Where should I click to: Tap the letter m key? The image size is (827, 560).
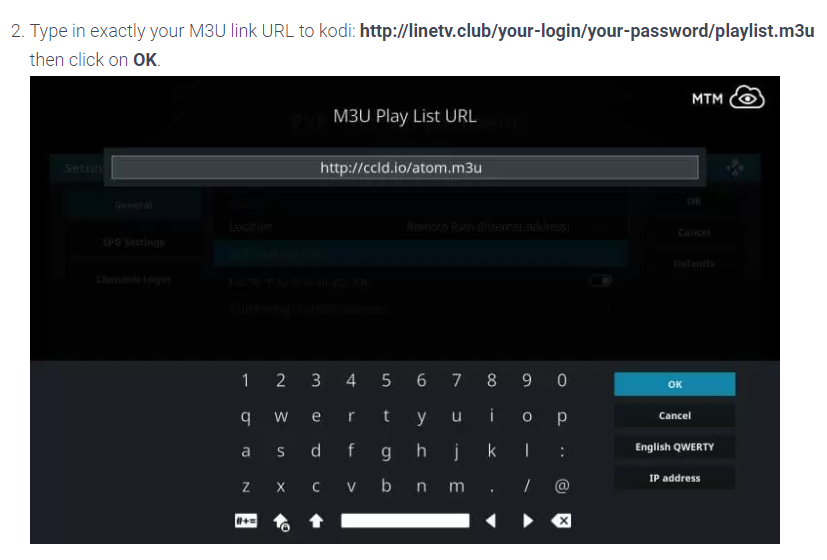[457, 486]
